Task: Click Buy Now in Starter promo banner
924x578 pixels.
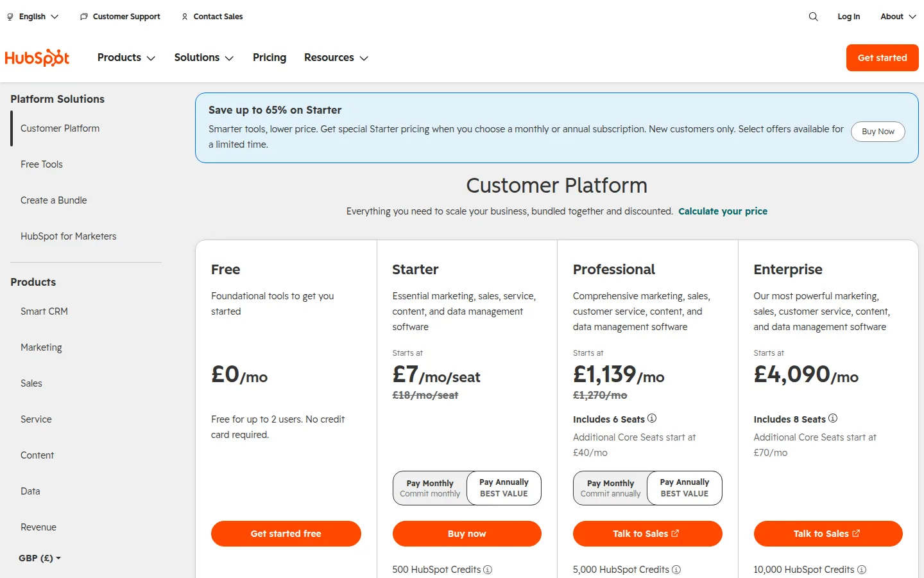Action: coord(878,132)
